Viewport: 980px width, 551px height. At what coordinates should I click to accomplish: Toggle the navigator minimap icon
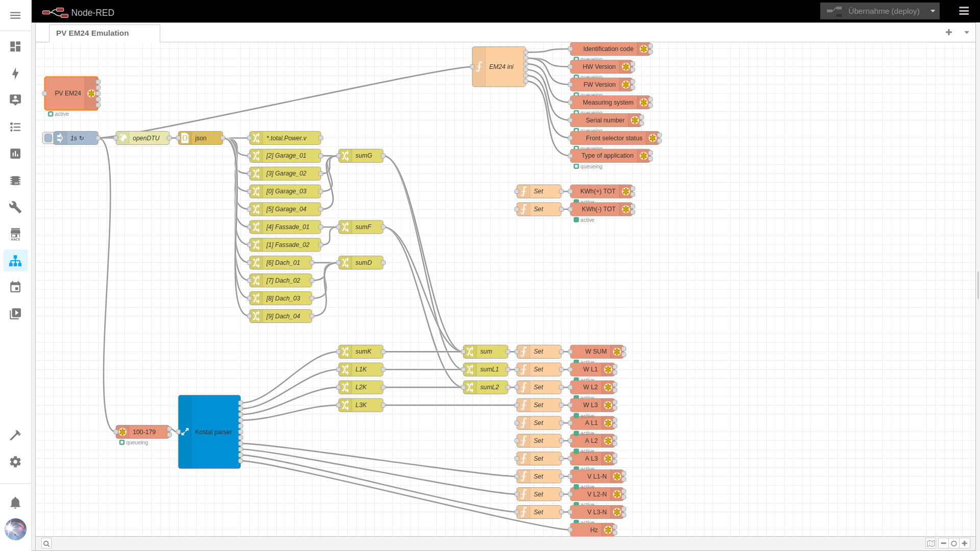click(x=931, y=544)
